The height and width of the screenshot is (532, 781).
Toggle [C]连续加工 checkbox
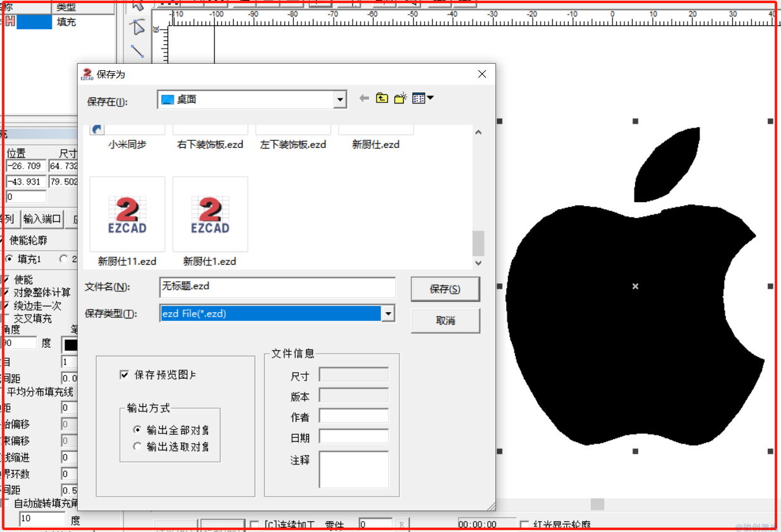[254, 525]
